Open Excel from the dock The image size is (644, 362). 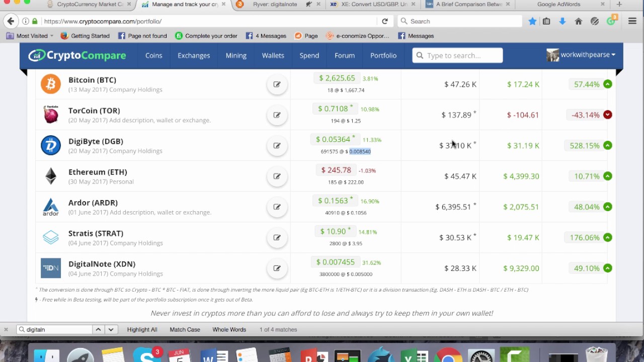tap(415, 355)
